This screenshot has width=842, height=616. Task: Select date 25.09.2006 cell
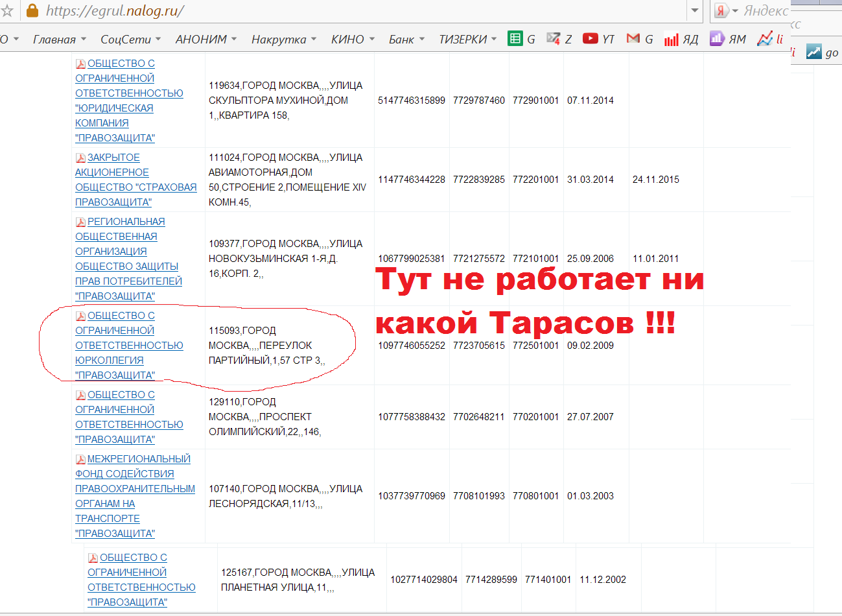[x=591, y=259]
